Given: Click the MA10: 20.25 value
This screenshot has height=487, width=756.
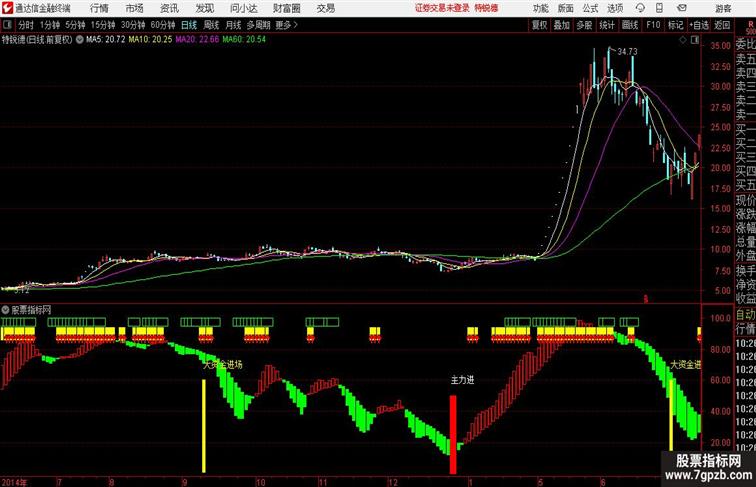Looking at the screenshot, I should [x=150, y=40].
